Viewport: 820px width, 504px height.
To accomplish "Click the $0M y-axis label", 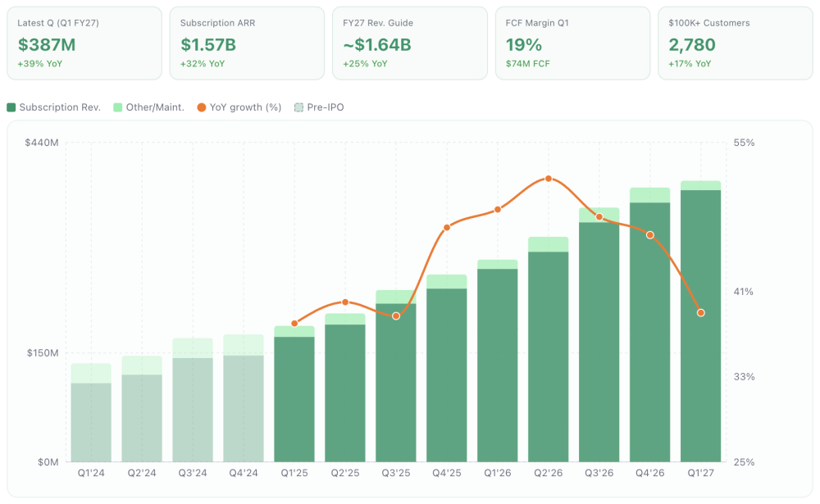I will [x=48, y=462].
